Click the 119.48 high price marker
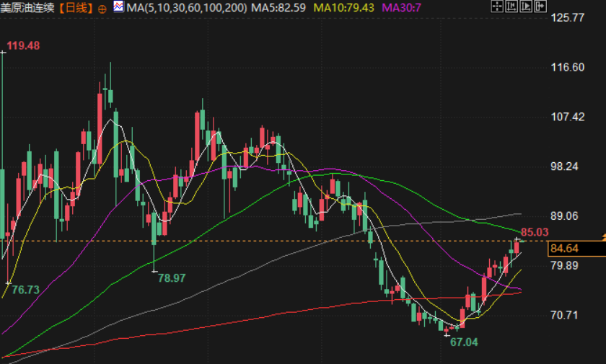 tap(23, 46)
